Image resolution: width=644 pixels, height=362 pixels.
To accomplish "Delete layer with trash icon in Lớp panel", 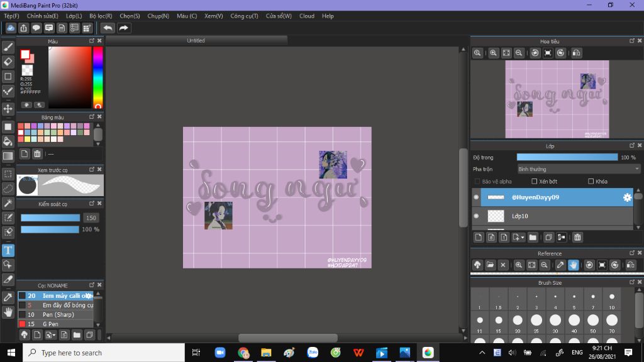I will click(x=577, y=237).
